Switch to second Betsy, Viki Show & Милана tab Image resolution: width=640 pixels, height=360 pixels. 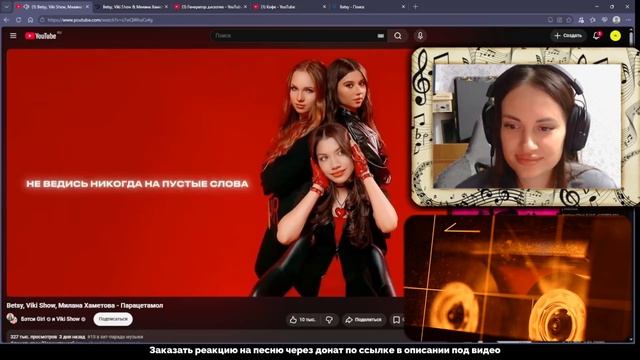click(x=131, y=7)
